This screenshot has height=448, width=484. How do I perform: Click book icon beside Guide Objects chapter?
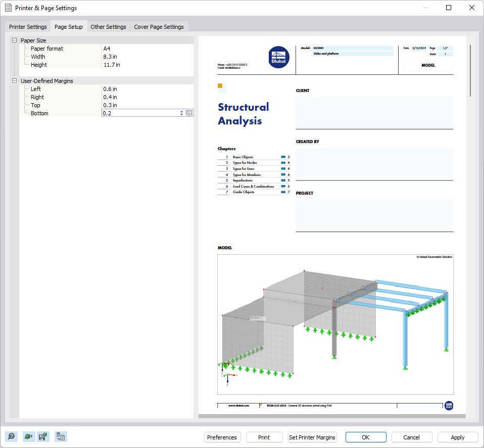(283, 192)
